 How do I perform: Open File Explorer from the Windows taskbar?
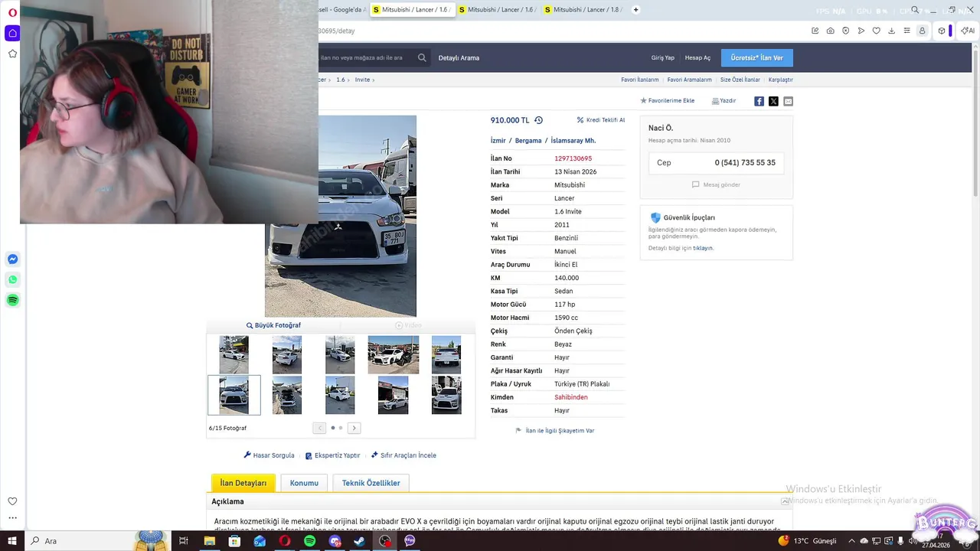point(209,541)
